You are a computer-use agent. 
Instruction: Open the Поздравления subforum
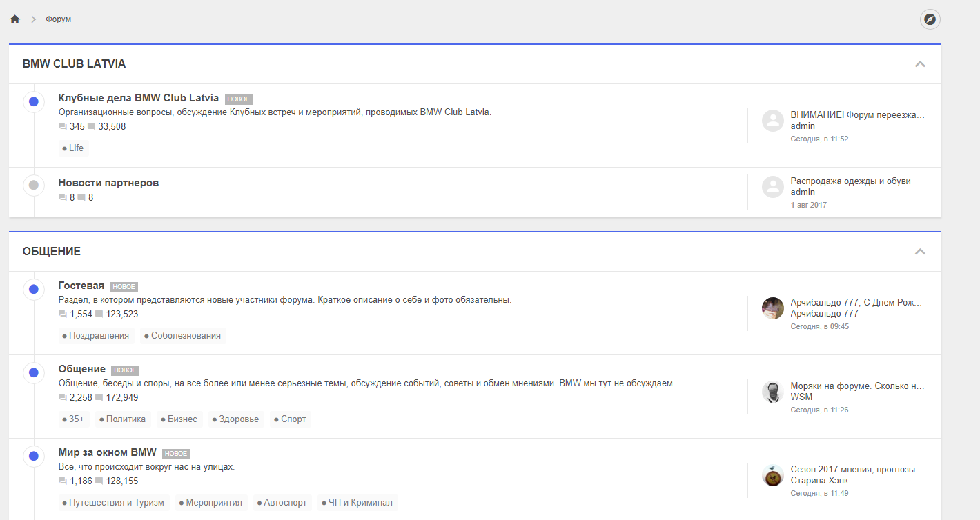click(x=96, y=336)
